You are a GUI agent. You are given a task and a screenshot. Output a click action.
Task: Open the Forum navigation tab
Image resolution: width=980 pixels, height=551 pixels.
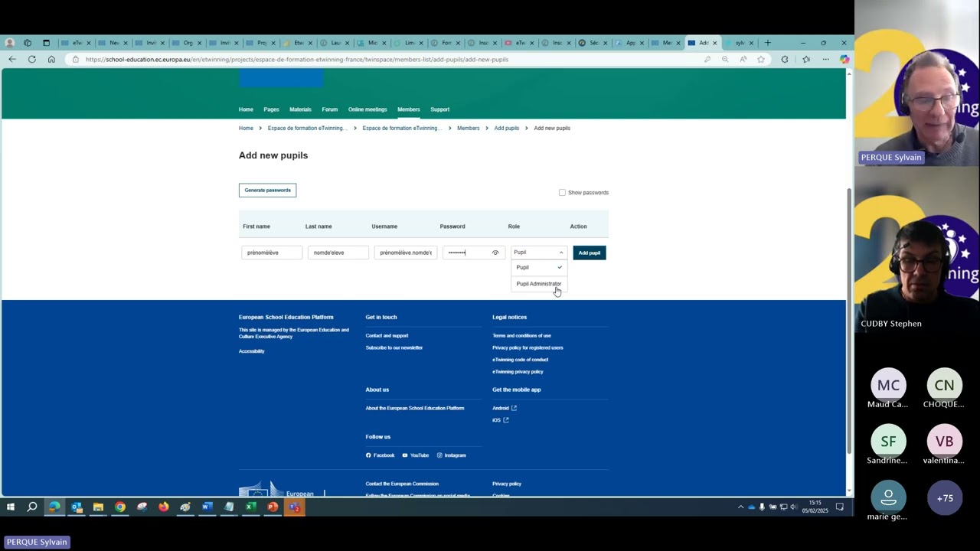[330, 109]
